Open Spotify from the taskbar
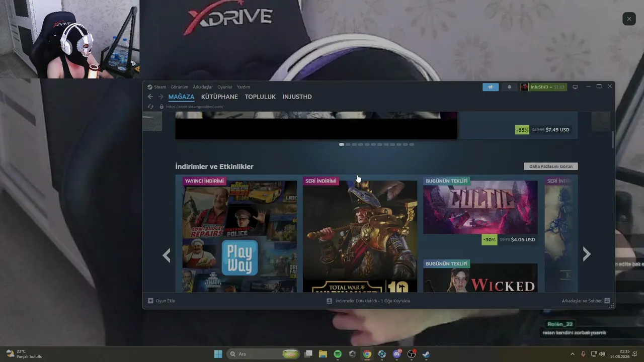 [x=338, y=354]
